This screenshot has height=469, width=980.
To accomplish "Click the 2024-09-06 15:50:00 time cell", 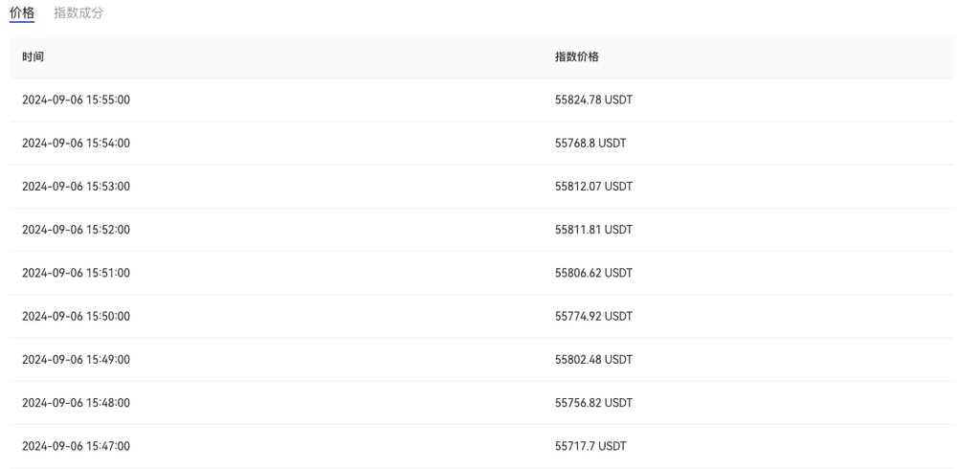I will click(76, 316).
